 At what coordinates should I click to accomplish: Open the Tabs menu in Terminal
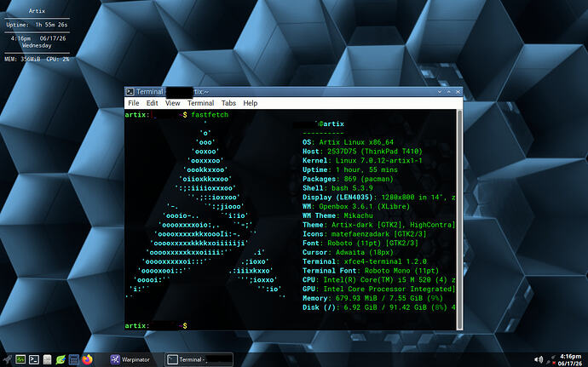(228, 103)
